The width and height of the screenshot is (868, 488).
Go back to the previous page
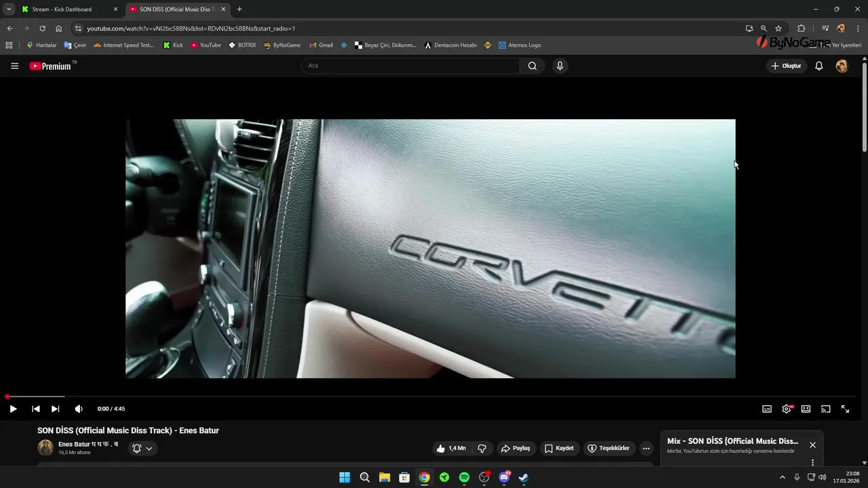pyautogui.click(x=9, y=28)
